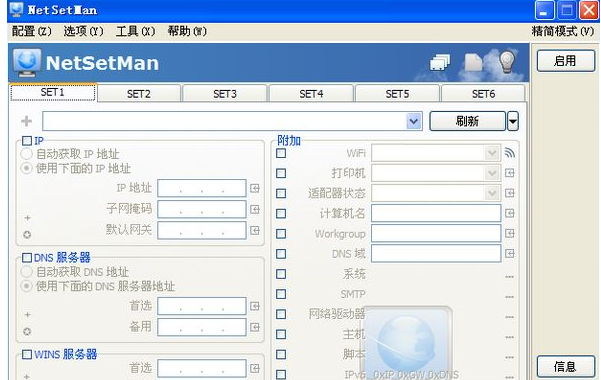Viewport: 601px width, 380px height.
Task: Click the 子网掩码 input field
Action: pos(202,209)
